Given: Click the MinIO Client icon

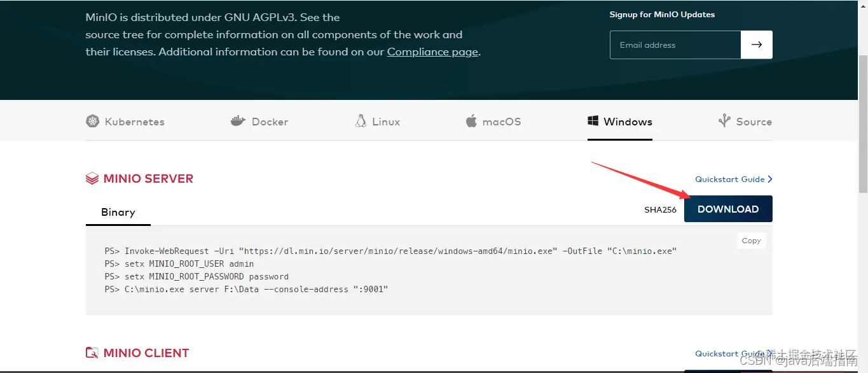Looking at the screenshot, I should click(x=92, y=353).
